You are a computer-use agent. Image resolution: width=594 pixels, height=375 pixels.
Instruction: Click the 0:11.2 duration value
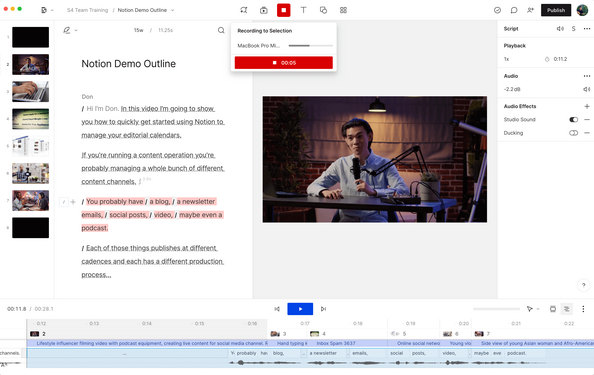pos(560,59)
